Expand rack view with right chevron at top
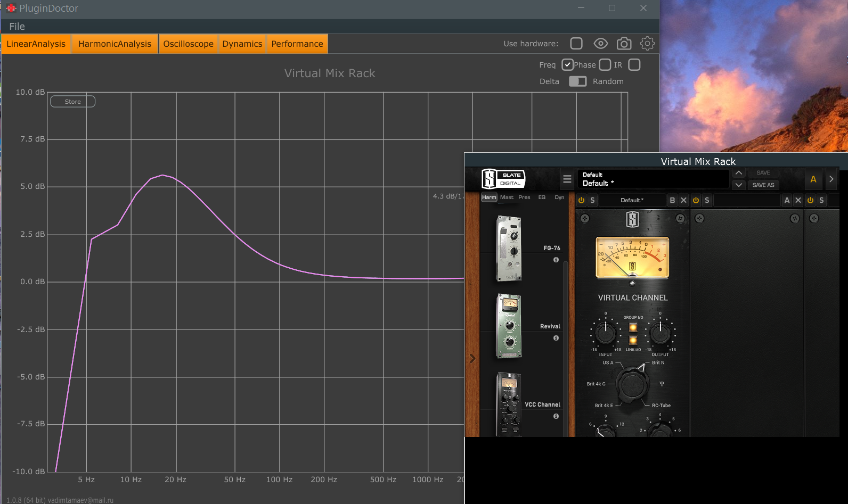 point(831,179)
